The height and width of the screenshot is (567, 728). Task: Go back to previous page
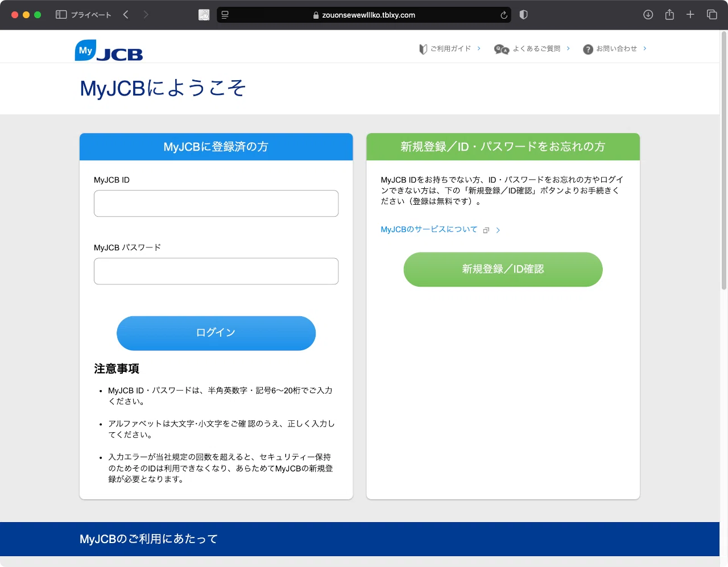[126, 15]
